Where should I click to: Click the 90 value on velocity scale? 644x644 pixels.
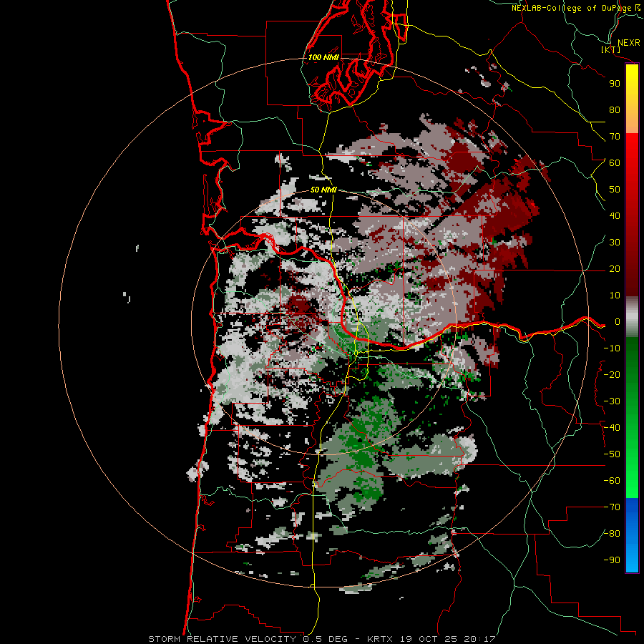click(x=615, y=84)
